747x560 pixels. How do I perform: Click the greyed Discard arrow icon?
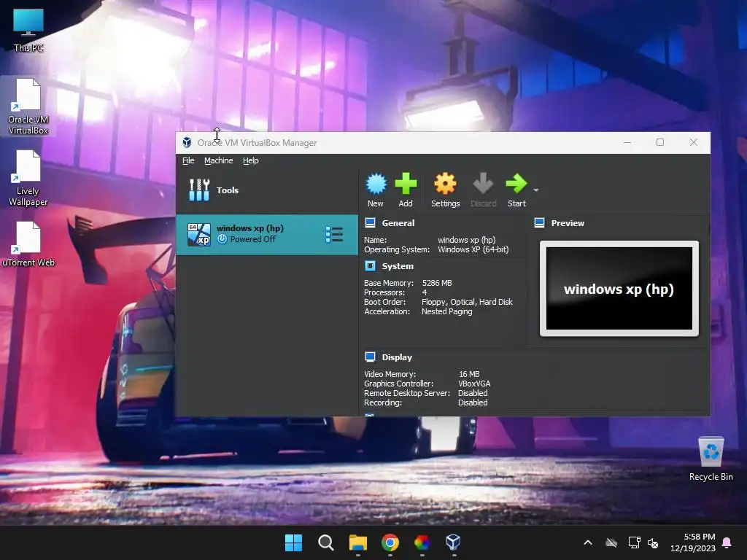(483, 184)
